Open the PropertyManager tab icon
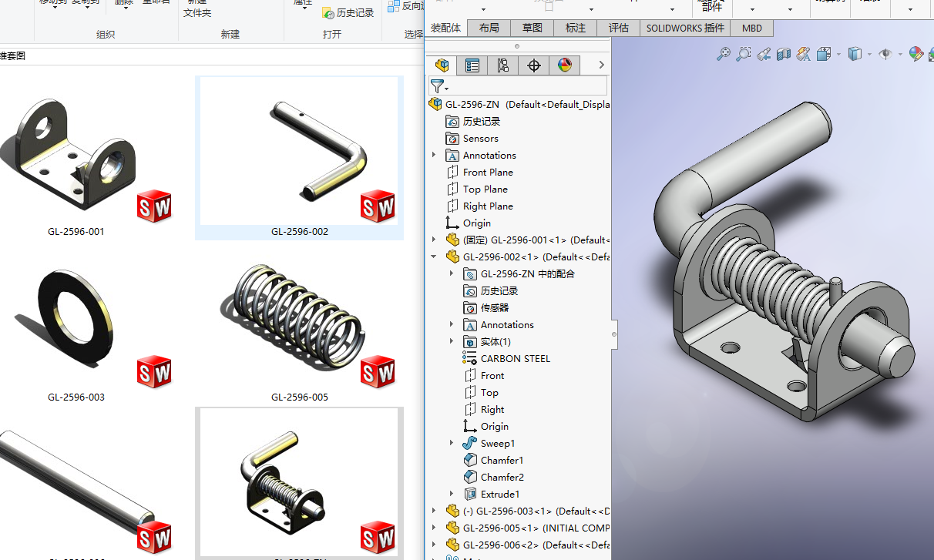This screenshot has width=934, height=560. pyautogui.click(x=472, y=65)
